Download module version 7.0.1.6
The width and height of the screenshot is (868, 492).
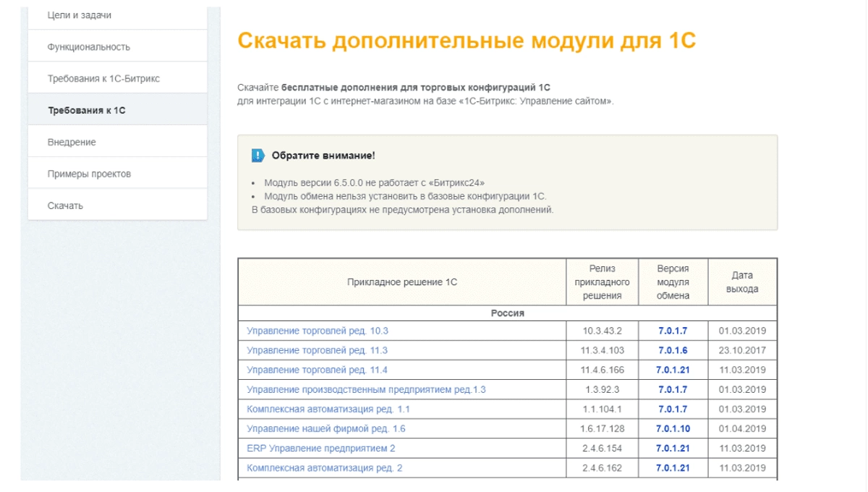[673, 350]
